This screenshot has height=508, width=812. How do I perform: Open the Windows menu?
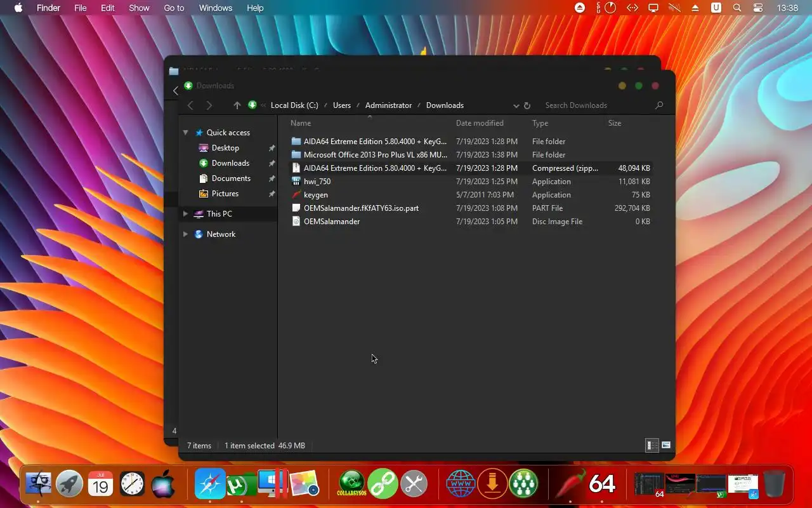215,8
